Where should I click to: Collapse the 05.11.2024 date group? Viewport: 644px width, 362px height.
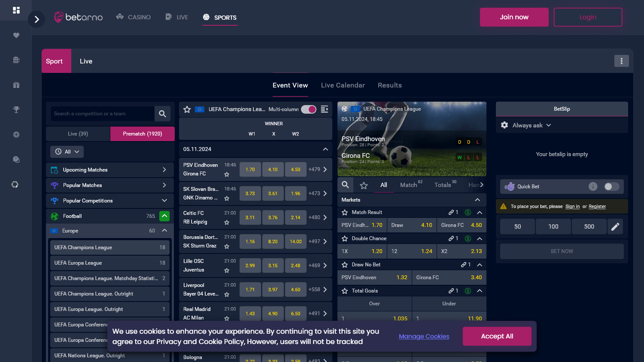325,149
